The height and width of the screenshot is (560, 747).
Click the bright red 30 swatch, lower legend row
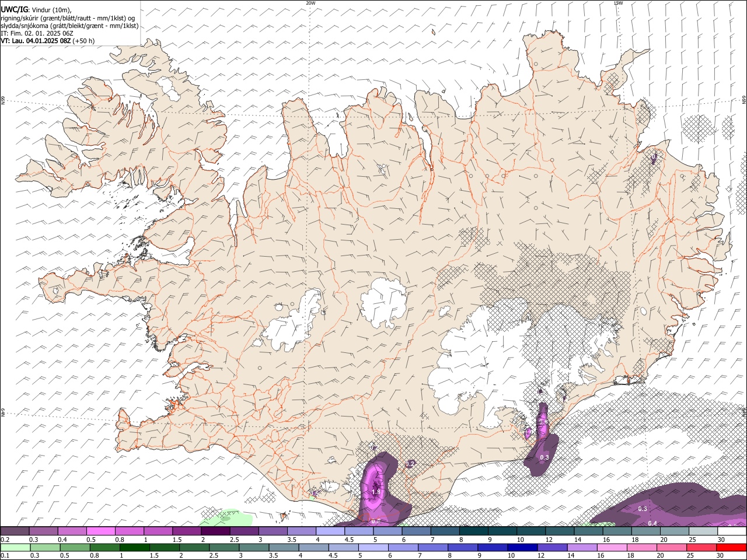(731, 548)
